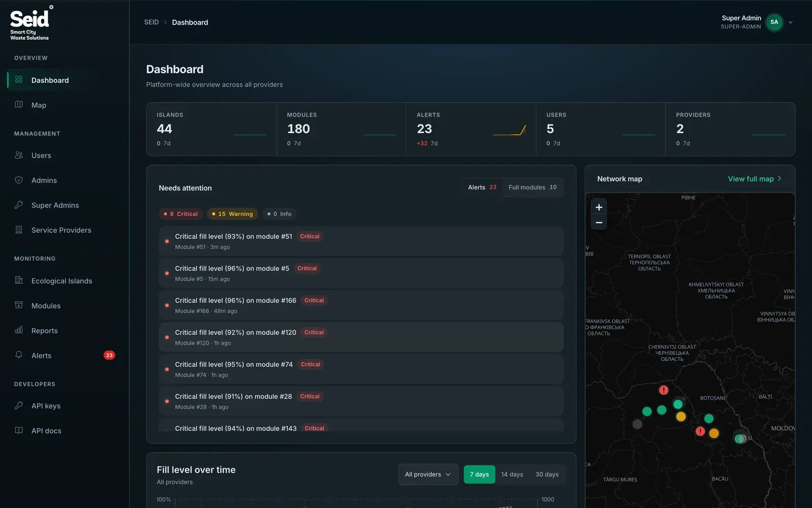Click the Modules stat card showing 180
Screen dimensions: 812x508
coord(342,129)
